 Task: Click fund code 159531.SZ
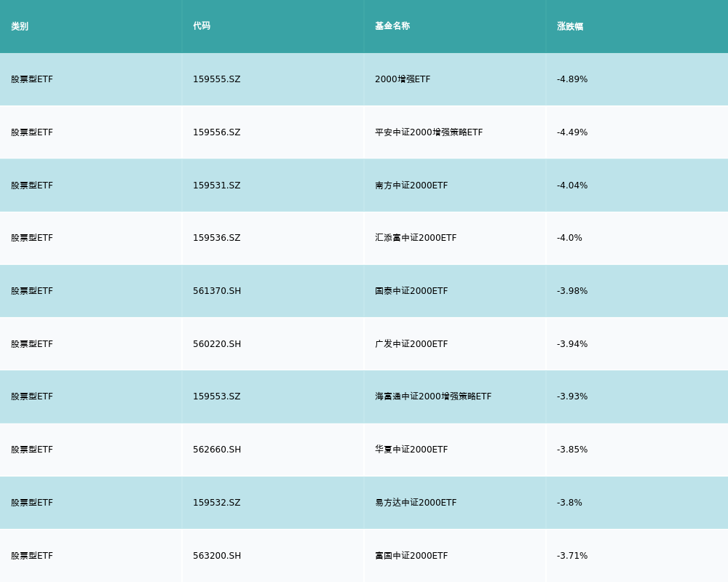[216, 186]
